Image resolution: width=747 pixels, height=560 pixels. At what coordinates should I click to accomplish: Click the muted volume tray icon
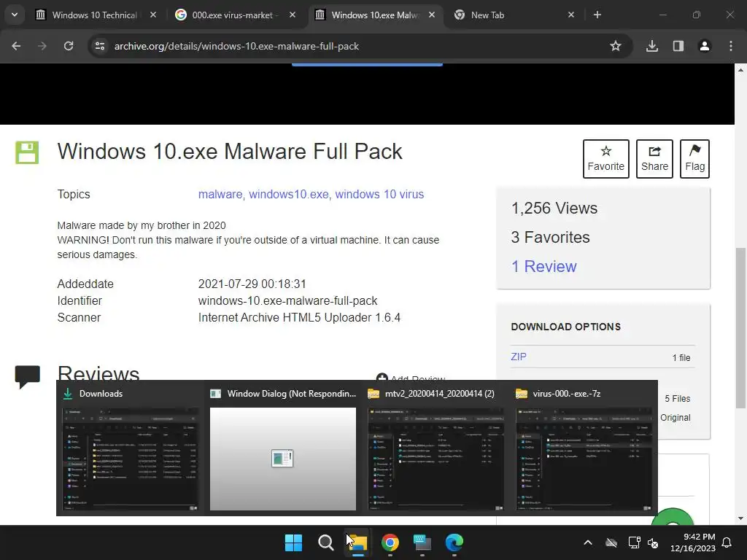[x=654, y=542]
